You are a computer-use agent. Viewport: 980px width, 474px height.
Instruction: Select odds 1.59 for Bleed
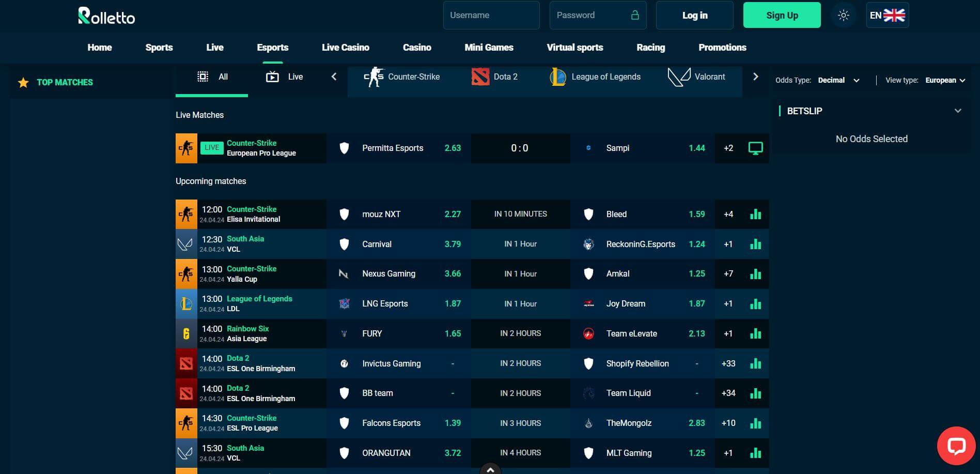tap(696, 214)
